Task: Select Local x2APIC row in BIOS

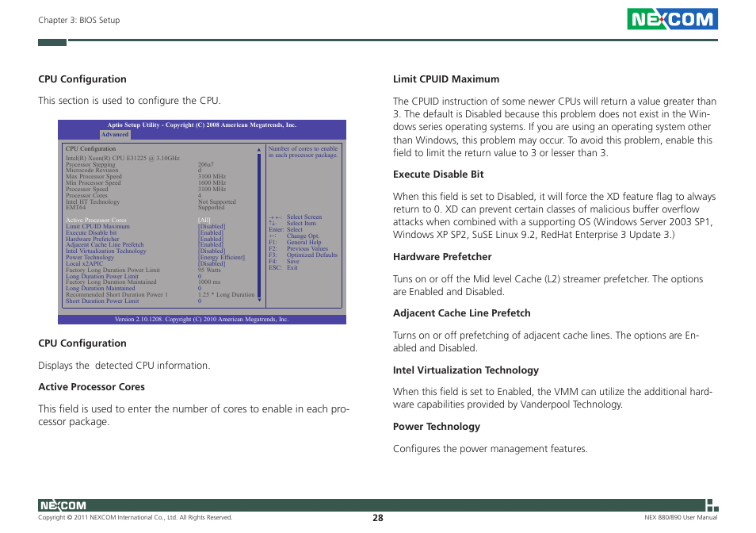Action: tap(145, 263)
